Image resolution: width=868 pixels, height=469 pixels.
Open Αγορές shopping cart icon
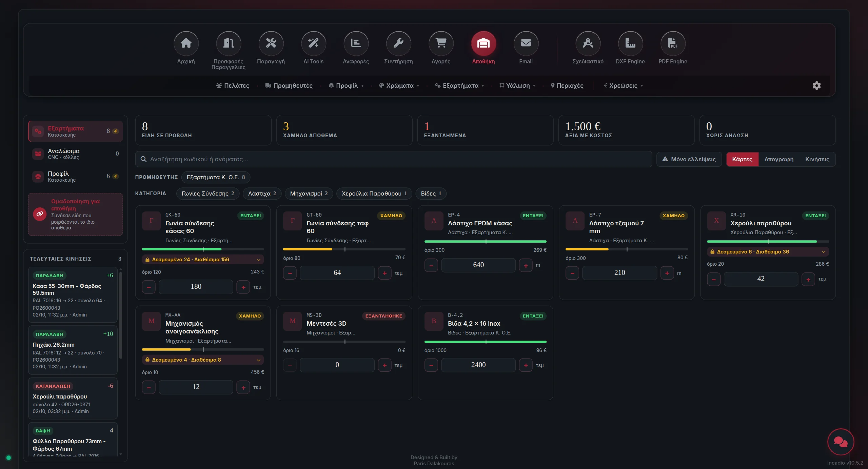[441, 43]
